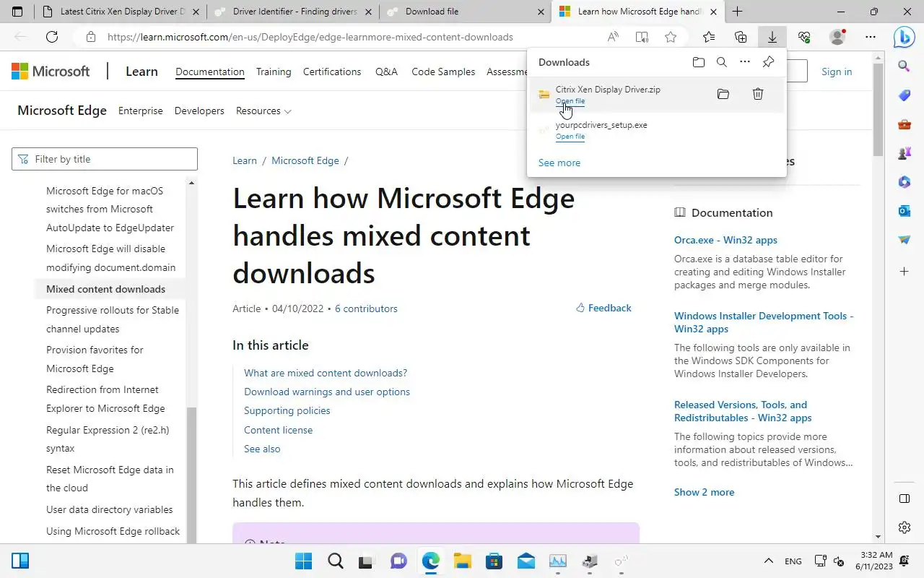Viewport: 924px width, 578px height.
Task: Open sidebar Search icon
Action: point(905,66)
